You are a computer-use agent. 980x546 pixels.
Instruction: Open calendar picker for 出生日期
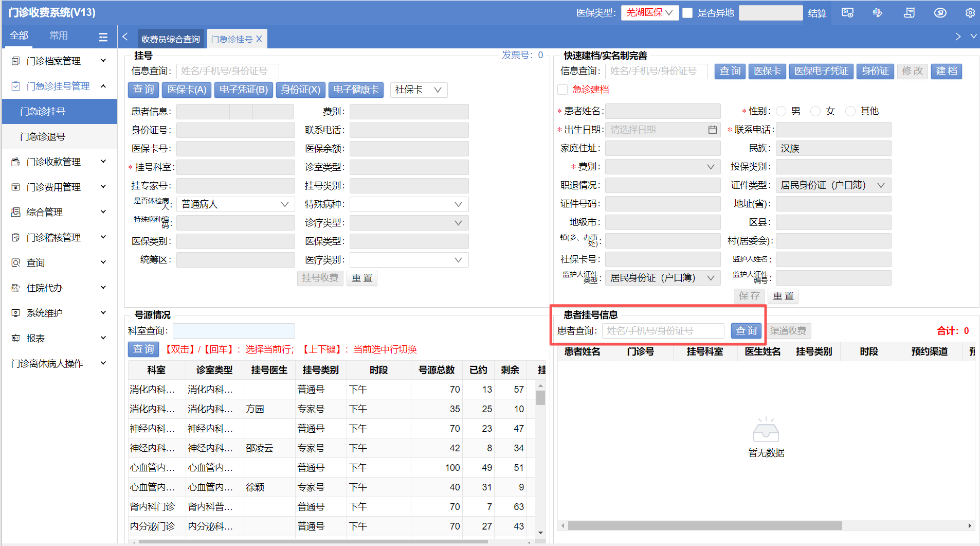[x=712, y=130]
